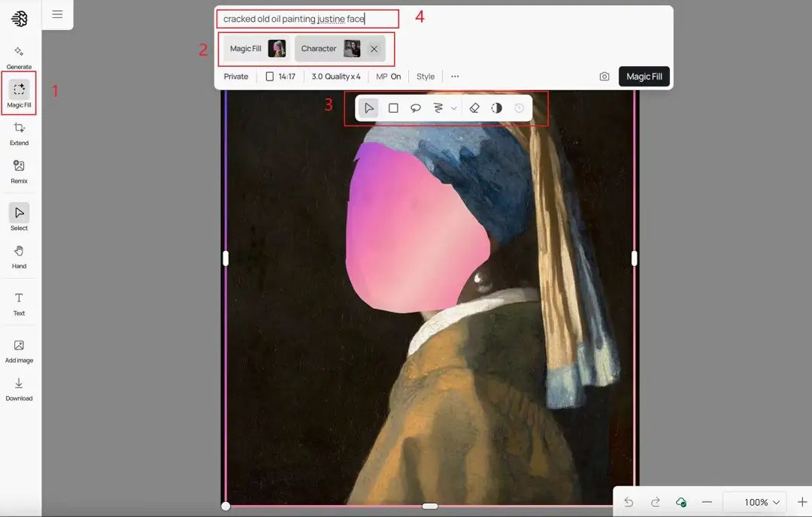Click the invert mask half-circle icon
Screen dimensions: 812x517
click(496, 108)
